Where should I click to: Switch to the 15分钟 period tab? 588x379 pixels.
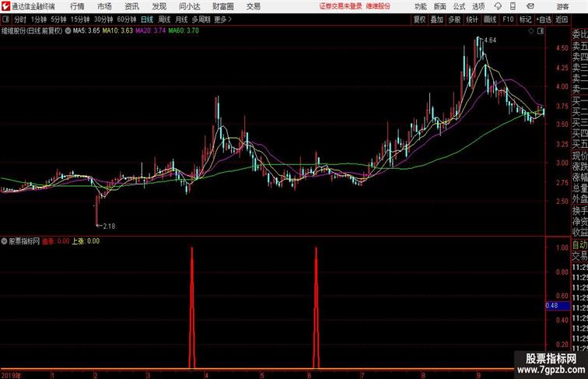click(x=80, y=19)
